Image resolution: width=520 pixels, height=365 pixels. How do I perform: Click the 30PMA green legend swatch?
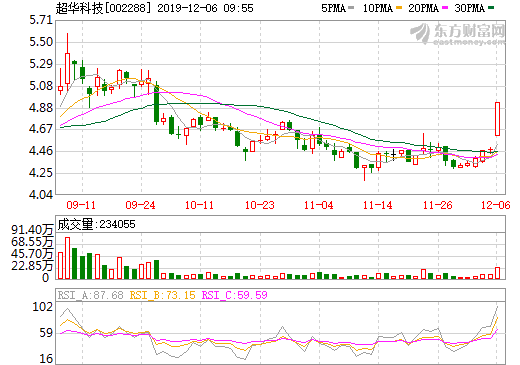(491, 7)
